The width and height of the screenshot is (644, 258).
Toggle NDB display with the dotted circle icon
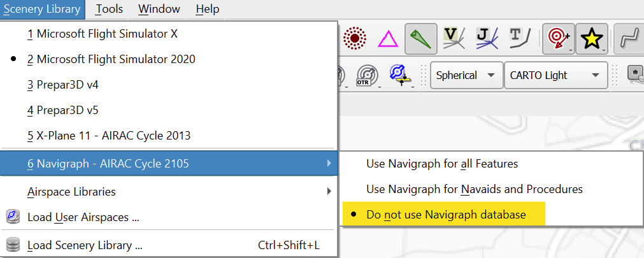tap(354, 39)
